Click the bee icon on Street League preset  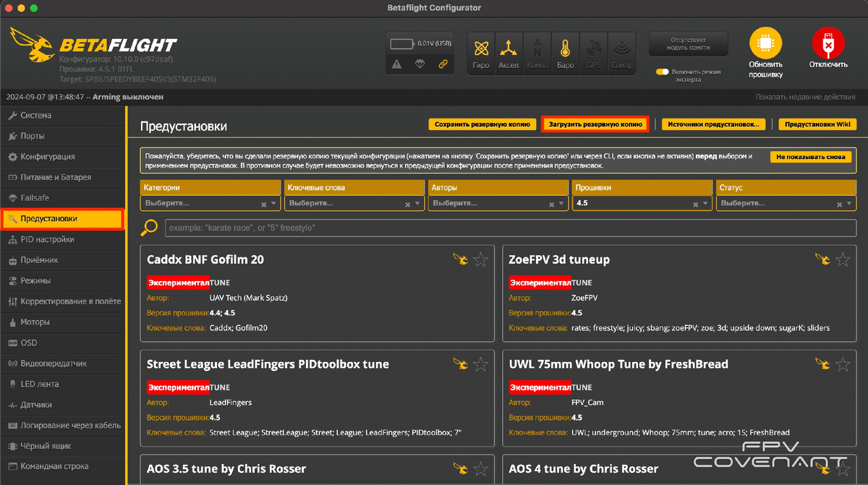click(x=460, y=364)
